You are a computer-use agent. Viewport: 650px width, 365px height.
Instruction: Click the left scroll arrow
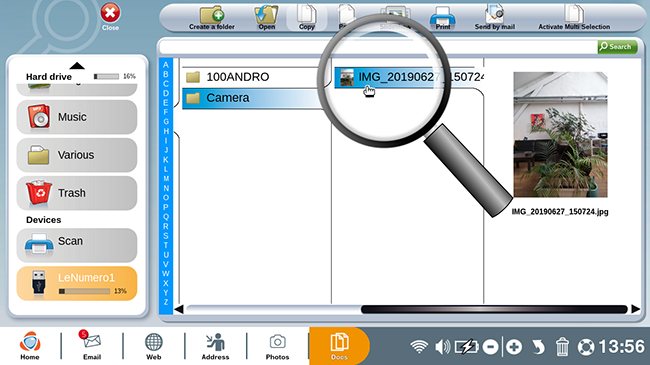coord(179,309)
